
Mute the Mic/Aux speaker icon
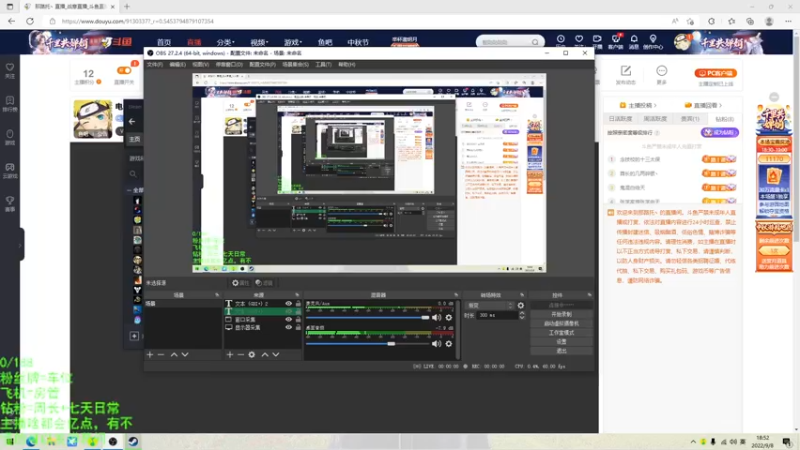[436, 317]
